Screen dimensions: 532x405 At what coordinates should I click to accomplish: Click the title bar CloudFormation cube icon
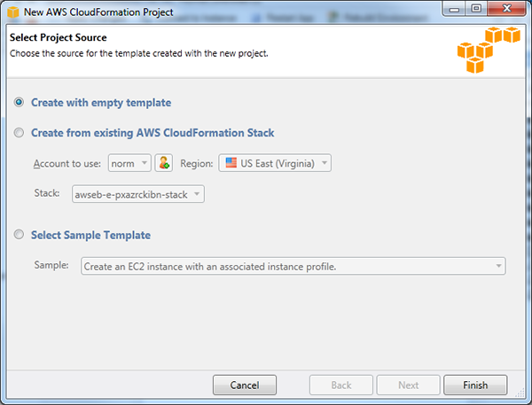[x=13, y=12]
